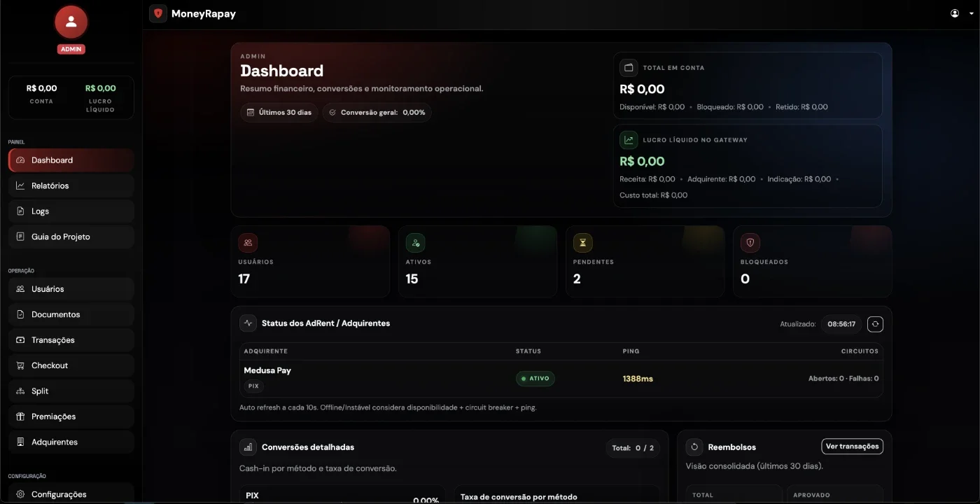Click the Total em Conta wallet icon
Viewport: 980px width, 504px height.
(629, 68)
